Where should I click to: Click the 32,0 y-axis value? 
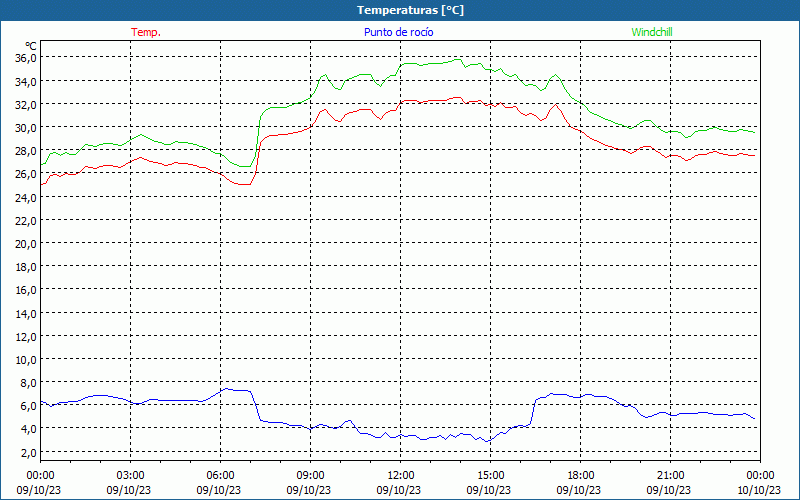tap(26, 105)
